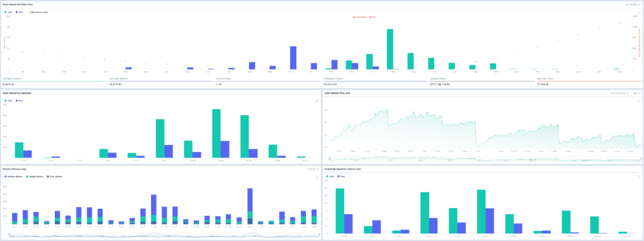Click the 'Volume (Previous day)' panel title
The width and height of the screenshot is (644, 241).
15,169
